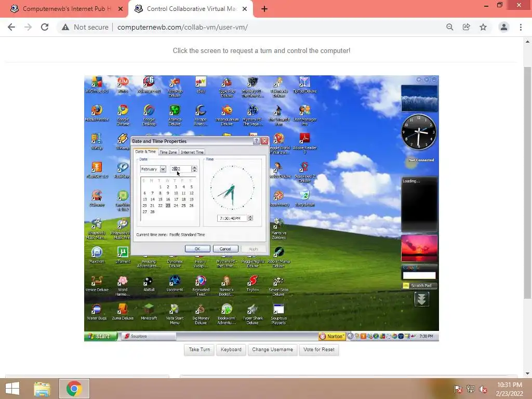This screenshot has width=532, height=399.
Task: Open the Water Bugs desktop icon
Action: click(x=97, y=312)
